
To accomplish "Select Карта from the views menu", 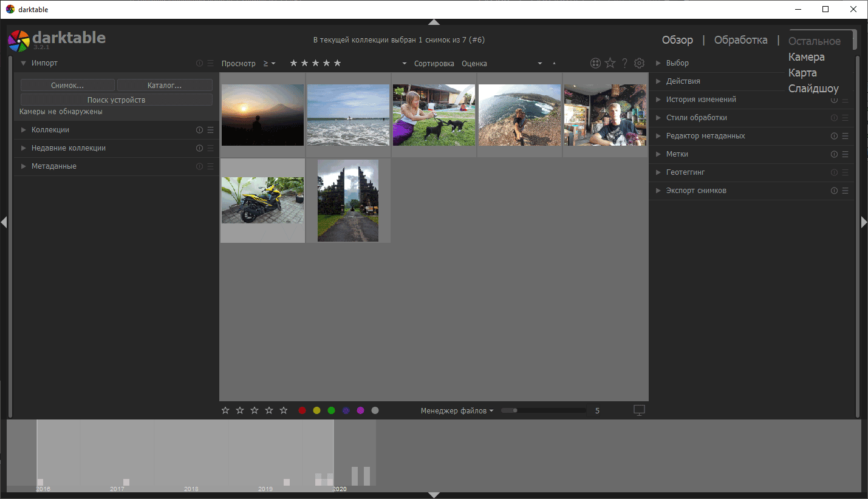I will click(802, 73).
